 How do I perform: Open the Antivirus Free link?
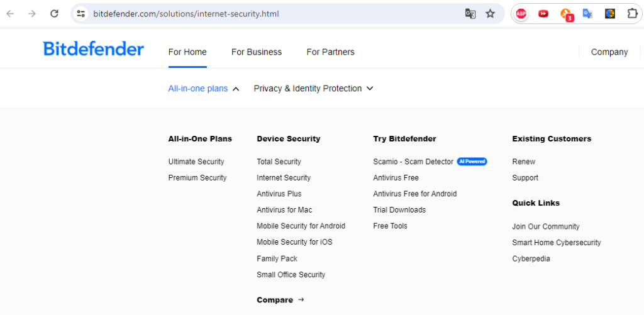point(396,178)
